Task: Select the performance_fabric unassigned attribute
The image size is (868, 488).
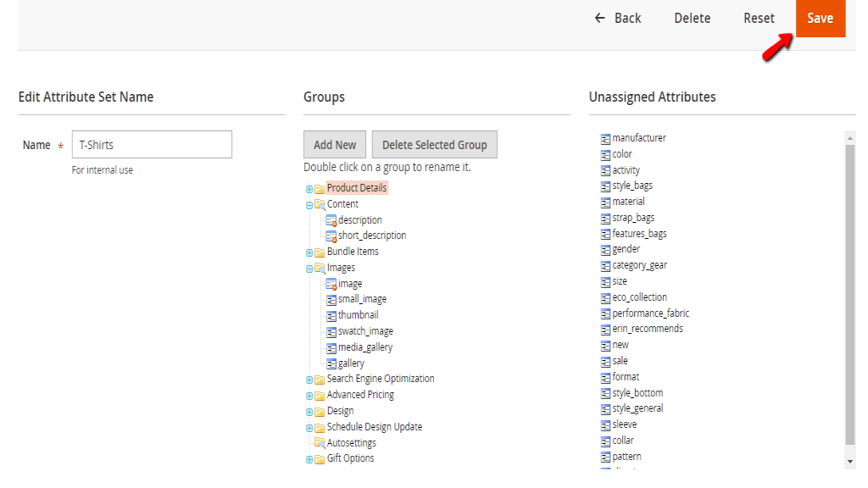Action: pyautogui.click(x=650, y=313)
